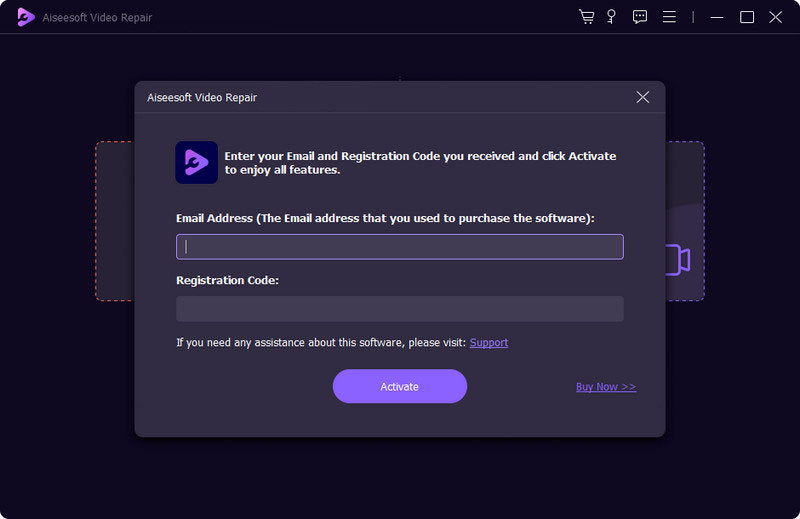Close the main application window

[776, 17]
